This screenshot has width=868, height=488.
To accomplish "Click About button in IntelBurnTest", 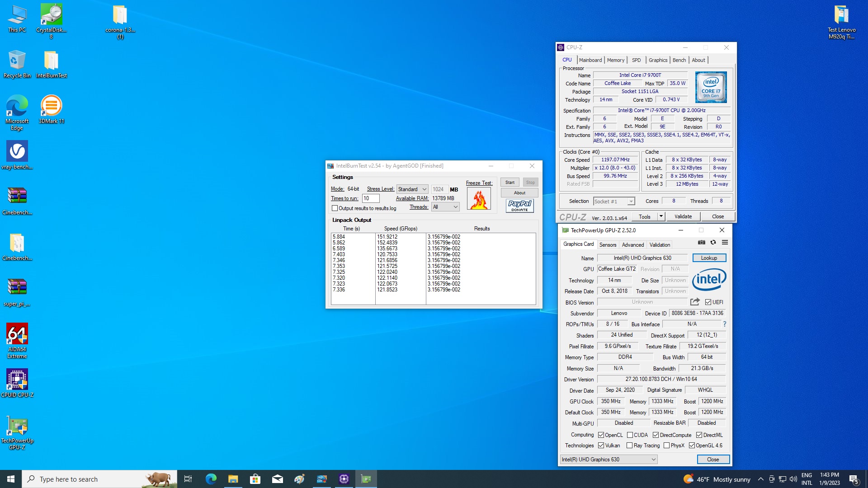I will click(519, 193).
